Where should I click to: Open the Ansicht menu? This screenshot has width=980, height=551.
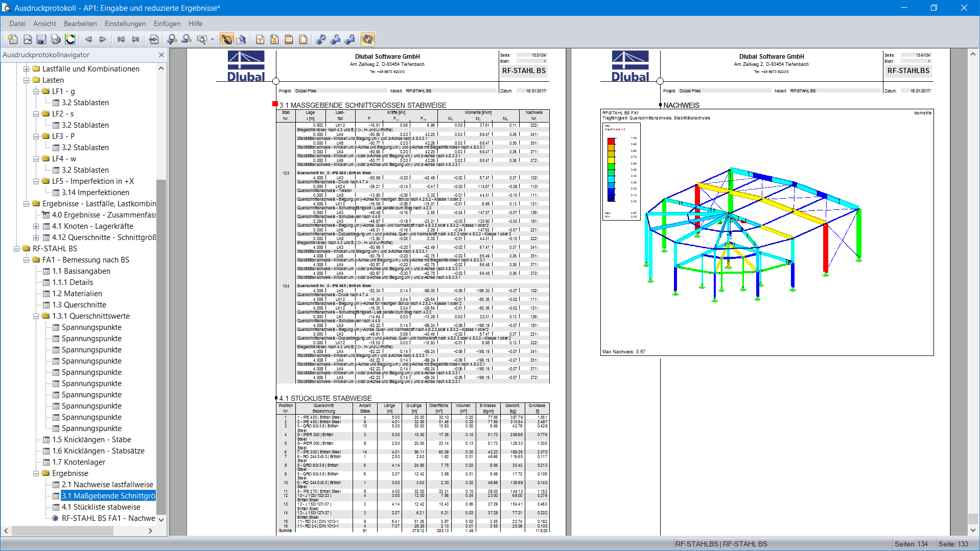tap(45, 23)
